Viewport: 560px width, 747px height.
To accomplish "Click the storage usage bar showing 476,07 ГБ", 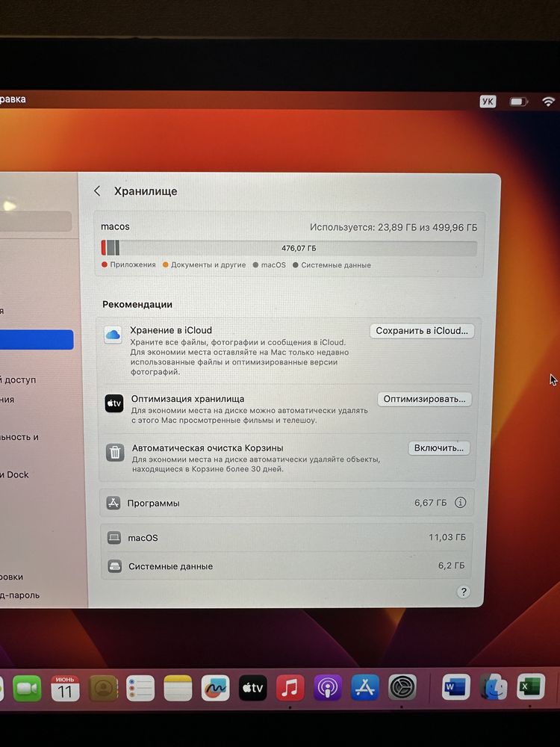I will point(289,248).
